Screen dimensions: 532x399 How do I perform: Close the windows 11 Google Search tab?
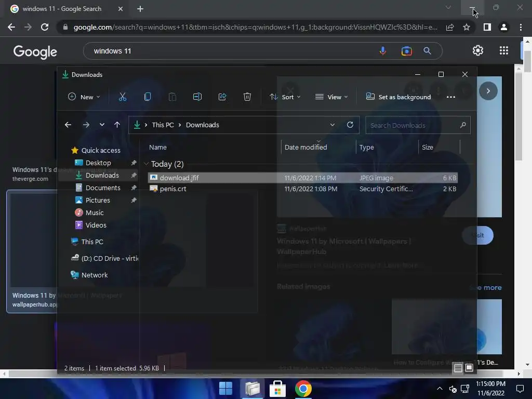tap(121, 9)
